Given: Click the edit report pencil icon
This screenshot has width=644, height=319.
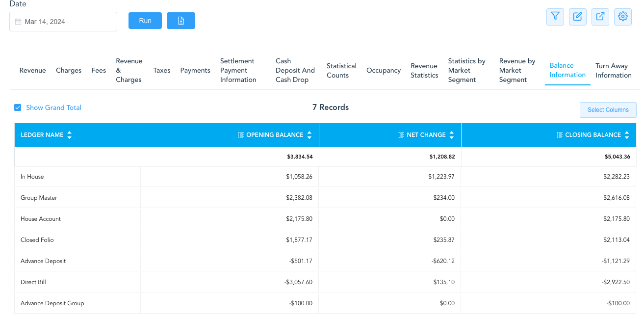Looking at the screenshot, I should coord(577,16).
